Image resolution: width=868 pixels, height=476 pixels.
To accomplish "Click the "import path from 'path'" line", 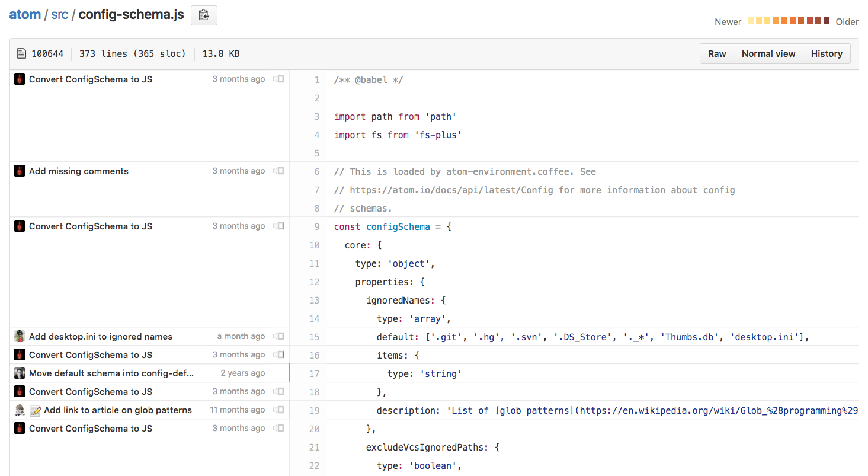I will (x=395, y=116).
